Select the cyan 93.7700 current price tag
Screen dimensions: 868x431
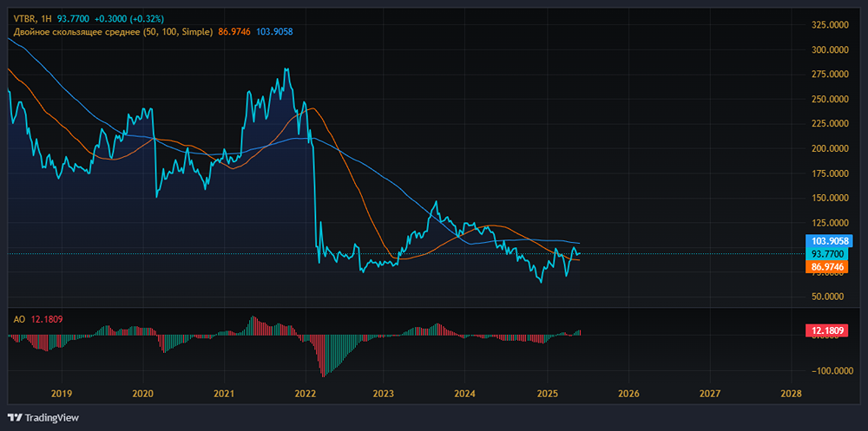coord(827,254)
